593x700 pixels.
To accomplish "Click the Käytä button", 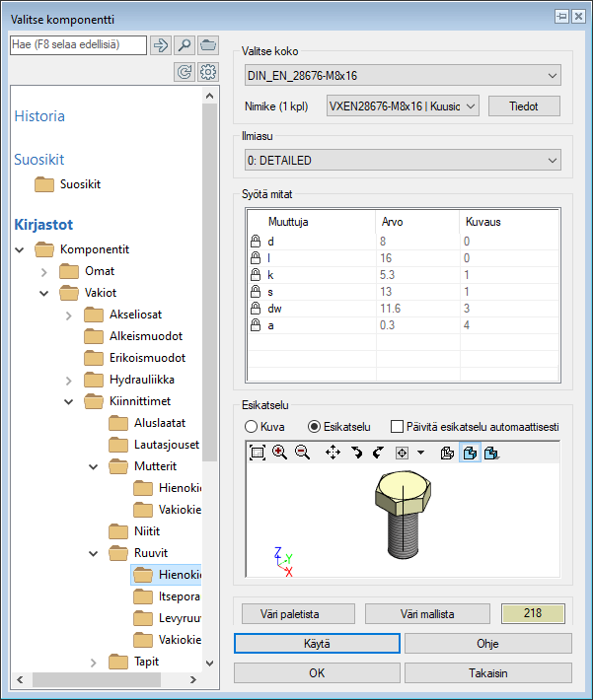I will tap(317, 643).
